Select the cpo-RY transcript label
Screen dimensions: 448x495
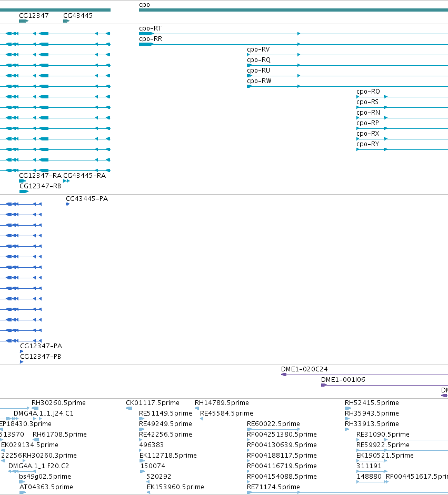click(368, 144)
